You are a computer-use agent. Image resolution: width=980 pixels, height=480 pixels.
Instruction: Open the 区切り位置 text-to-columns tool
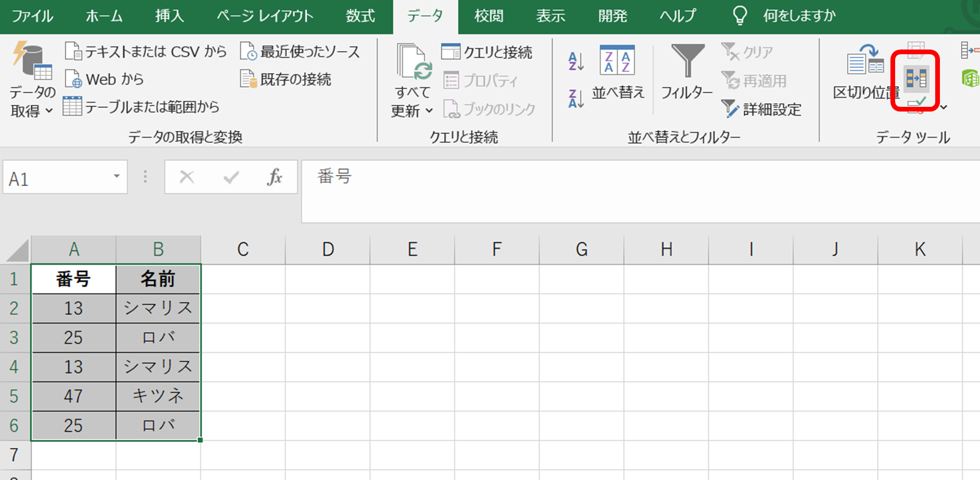click(864, 73)
